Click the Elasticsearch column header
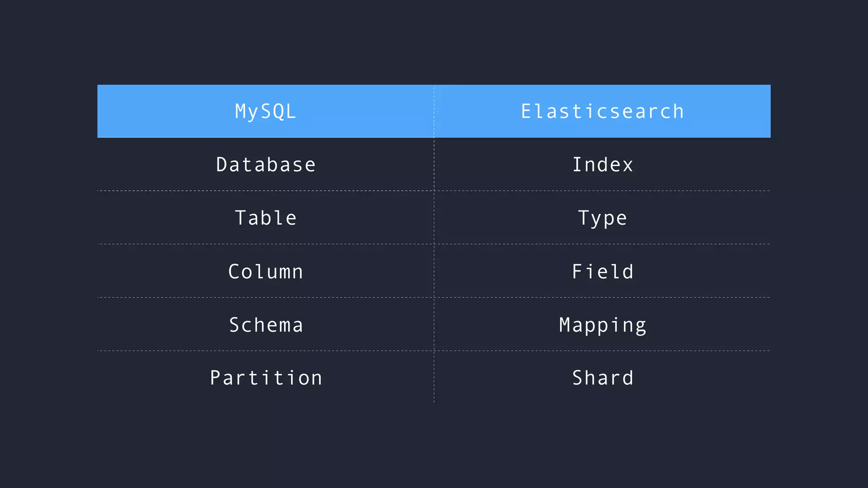Screen dimensions: 868x488 click(x=602, y=111)
